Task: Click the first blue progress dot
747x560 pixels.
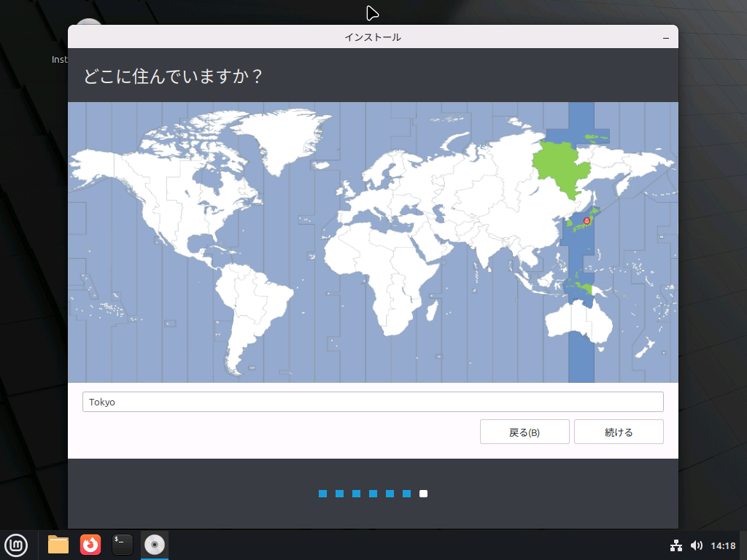Action: tap(322, 493)
